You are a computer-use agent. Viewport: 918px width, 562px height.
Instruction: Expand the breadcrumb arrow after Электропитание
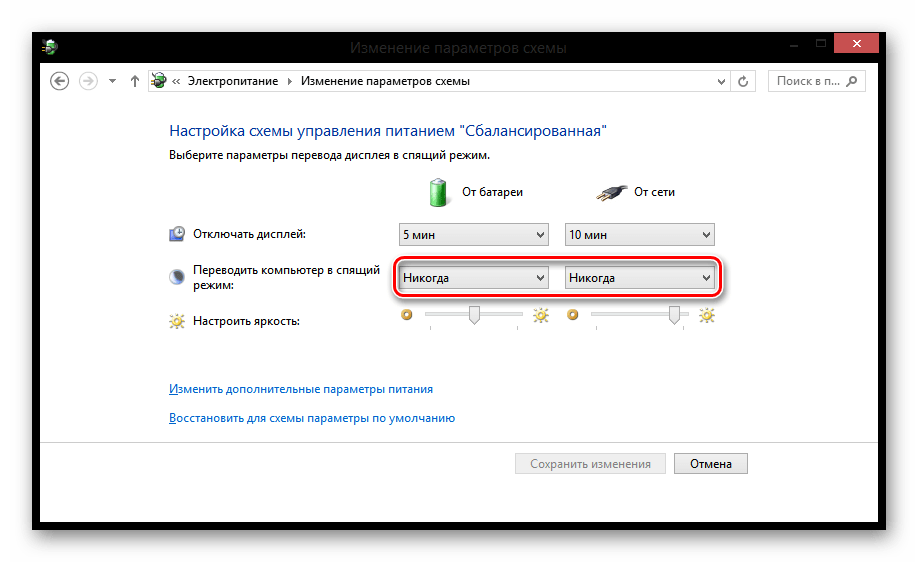click(x=289, y=81)
